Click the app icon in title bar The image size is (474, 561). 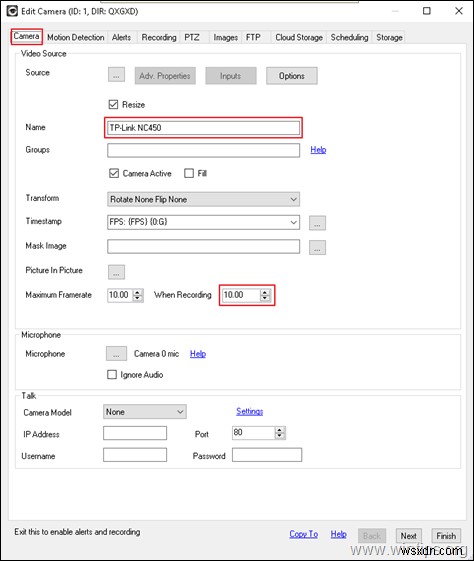pos(12,11)
